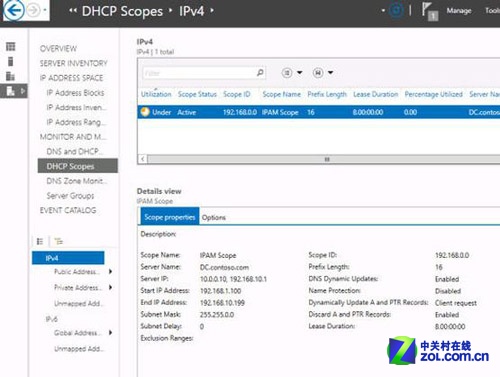500x377 pixels.
Task: Sort by the Scope Name column
Action: point(282,94)
